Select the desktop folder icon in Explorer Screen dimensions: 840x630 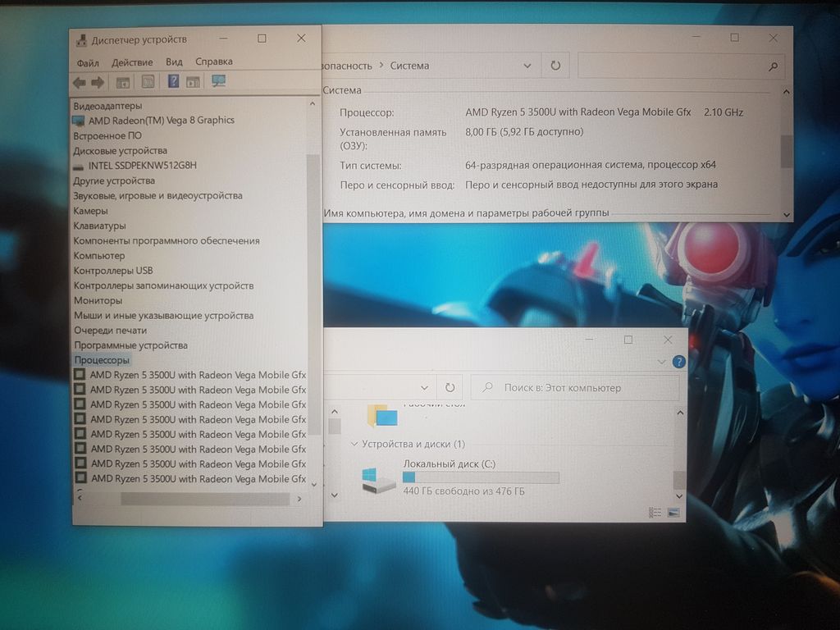tap(382, 416)
